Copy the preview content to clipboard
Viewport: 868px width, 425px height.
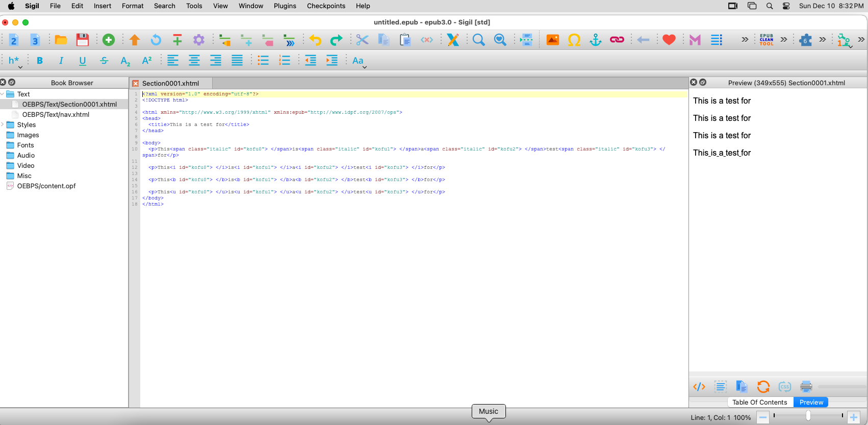[742, 387]
